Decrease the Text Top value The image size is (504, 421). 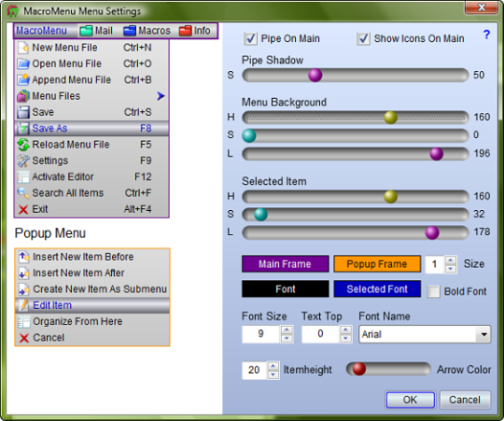[345, 338]
